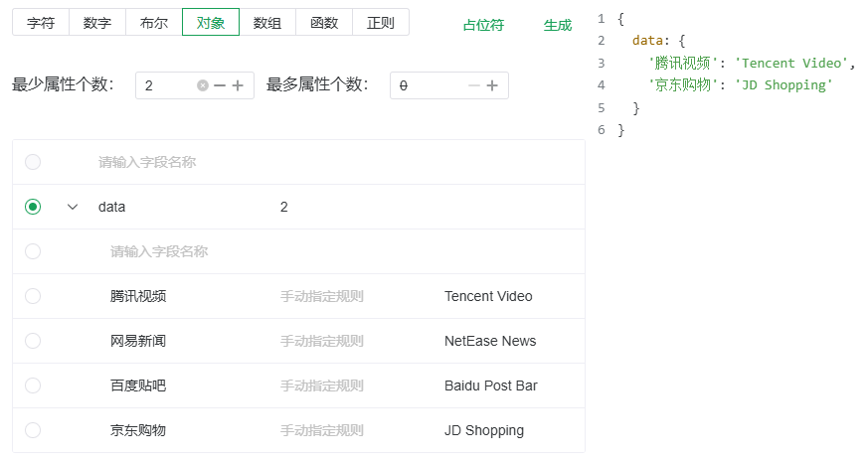The width and height of the screenshot is (868, 462).
Task: Select the 对象 tab
Action: (x=211, y=22)
